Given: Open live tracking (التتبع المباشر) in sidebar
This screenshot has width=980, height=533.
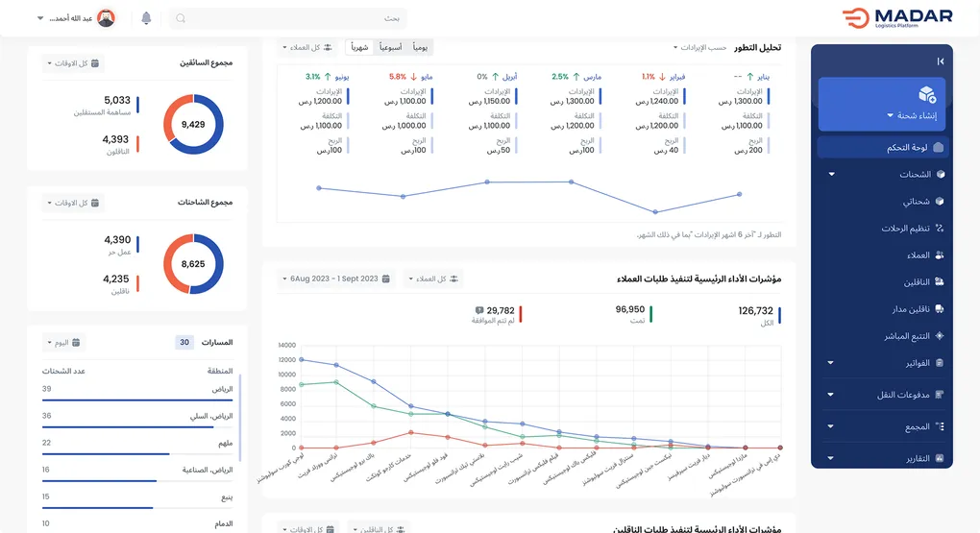Looking at the screenshot, I should (x=914, y=336).
